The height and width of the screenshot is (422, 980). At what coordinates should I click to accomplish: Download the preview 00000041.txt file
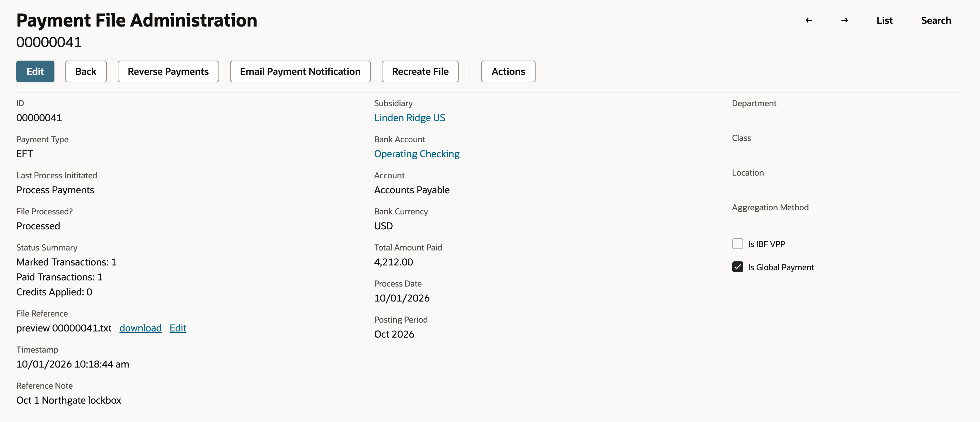tap(141, 328)
